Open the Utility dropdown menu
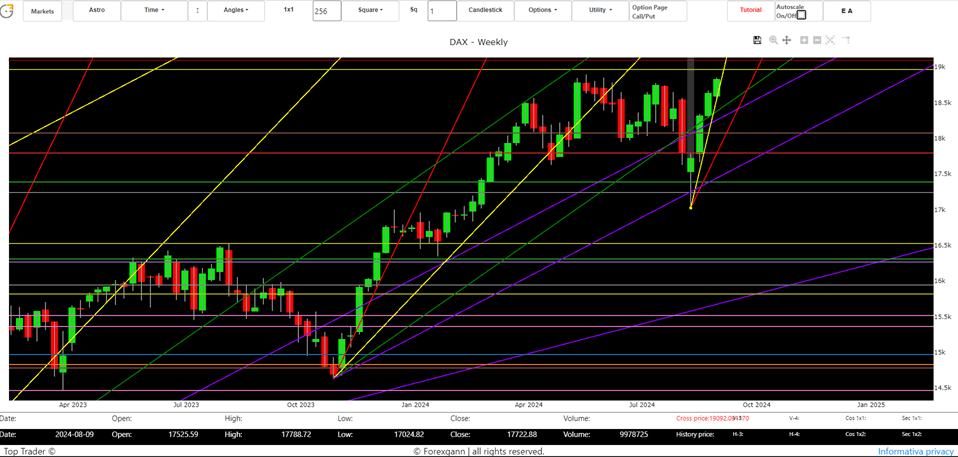The width and height of the screenshot is (958, 457). [600, 10]
